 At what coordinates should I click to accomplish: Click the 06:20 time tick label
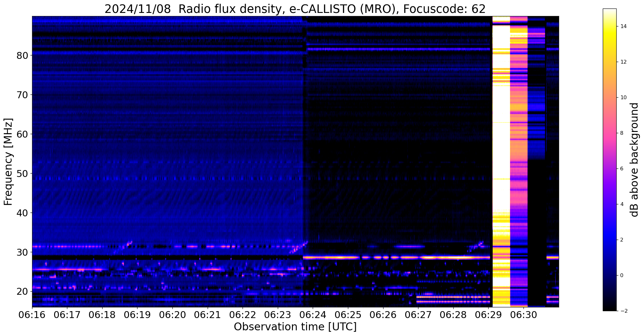(172, 314)
